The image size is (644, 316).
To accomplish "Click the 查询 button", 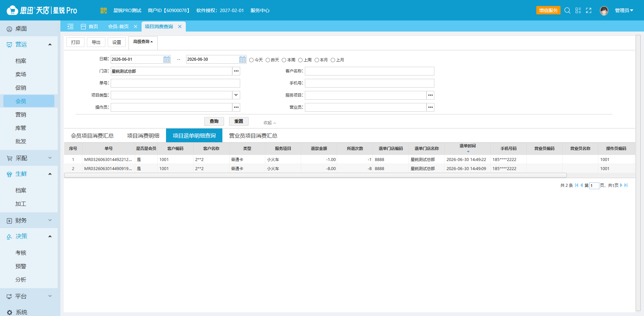I will pos(214,121).
